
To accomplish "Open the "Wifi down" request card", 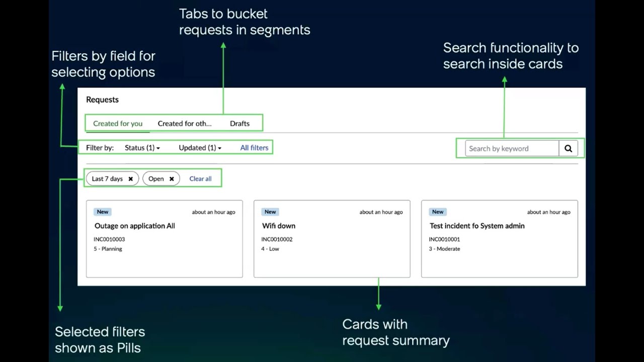I will (279, 226).
